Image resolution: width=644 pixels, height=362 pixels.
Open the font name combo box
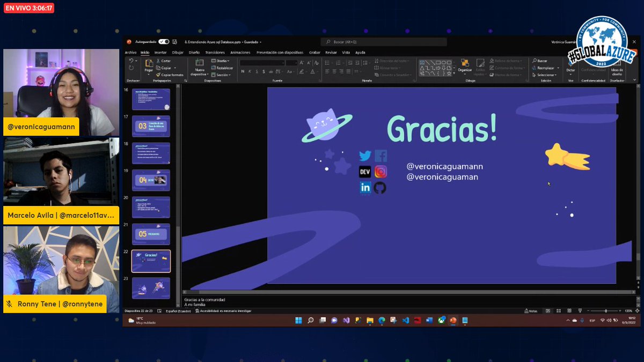pyautogui.click(x=262, y=63)
